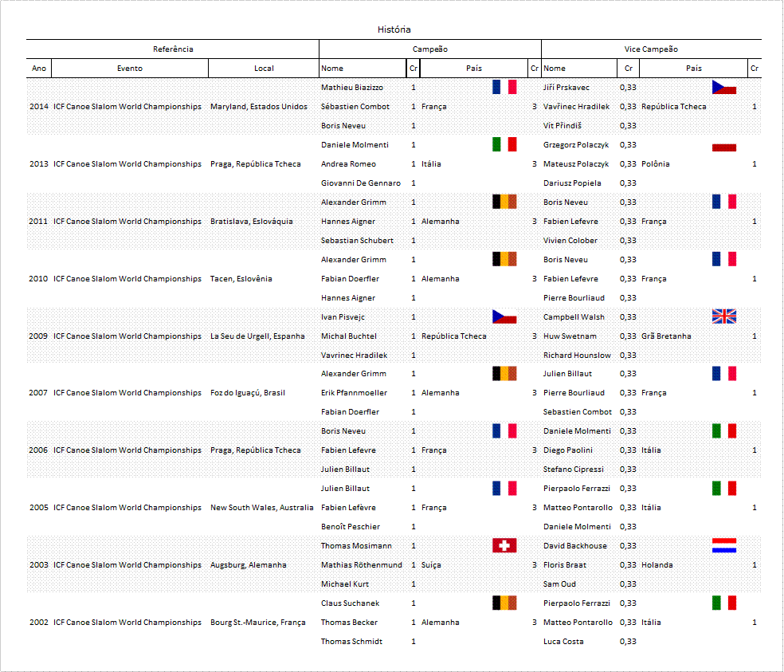784x672 pixels.
Task: Click the "Tacen, Eslovênia" location cell
Action: coord(241,279)
